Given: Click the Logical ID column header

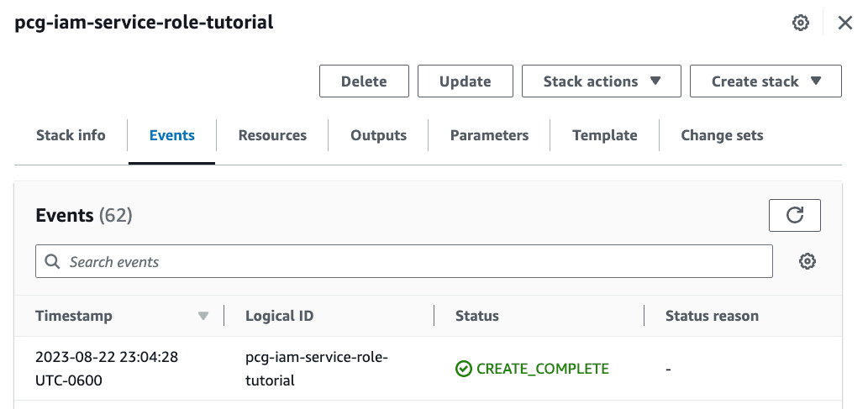Looking at the screenshot, I should pos(279,316).
